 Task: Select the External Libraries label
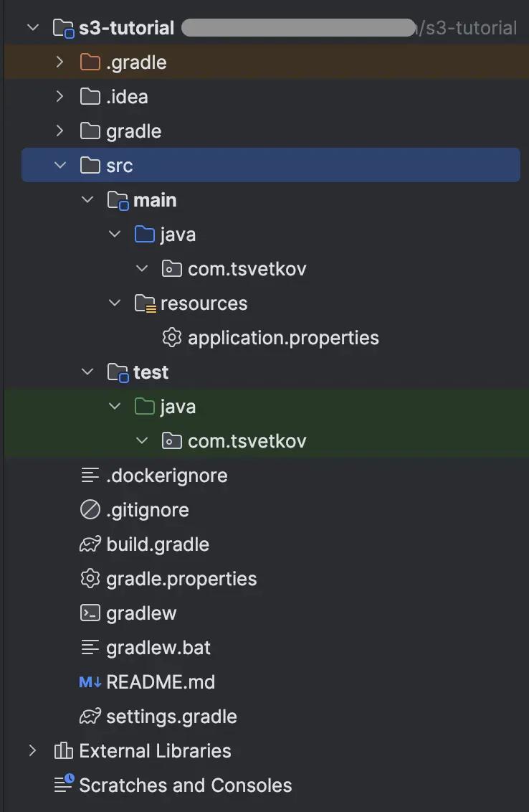click(x=155, y=751)
